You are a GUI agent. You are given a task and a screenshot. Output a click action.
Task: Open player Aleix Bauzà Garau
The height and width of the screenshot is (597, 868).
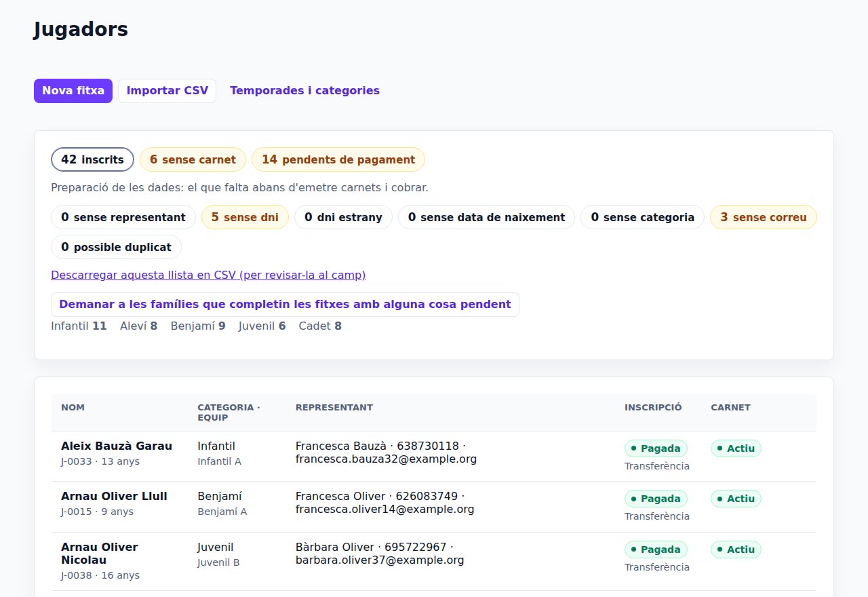click(117, 446)
